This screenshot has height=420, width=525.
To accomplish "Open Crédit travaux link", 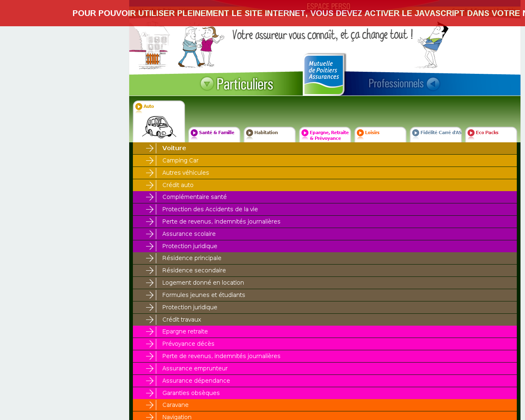I will [x=325, y=320].
